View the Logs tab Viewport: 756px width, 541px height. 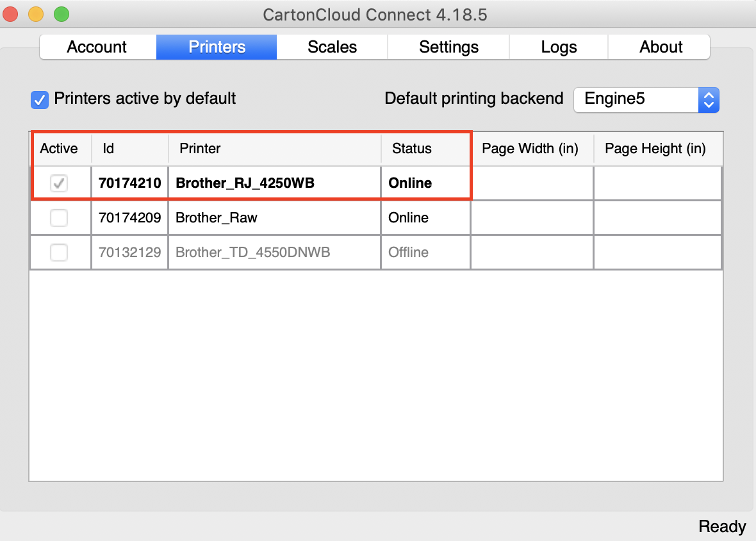pos(558,46)
